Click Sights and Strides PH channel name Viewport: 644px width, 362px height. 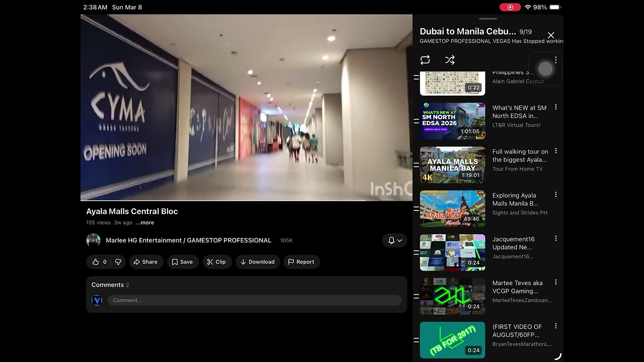click(520, 213)
